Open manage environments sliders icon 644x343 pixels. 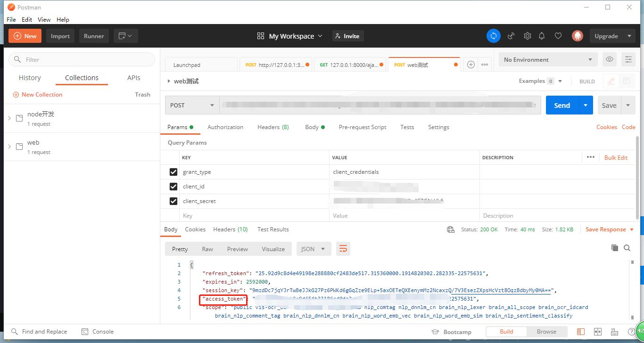628,59
